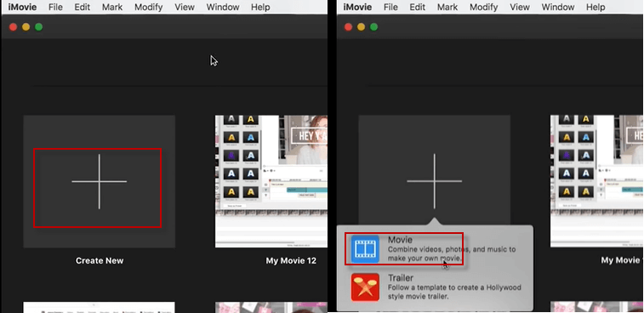Open Mark menu in left iMovie window
The image size is (644, 313).
[x=112, y=7]
